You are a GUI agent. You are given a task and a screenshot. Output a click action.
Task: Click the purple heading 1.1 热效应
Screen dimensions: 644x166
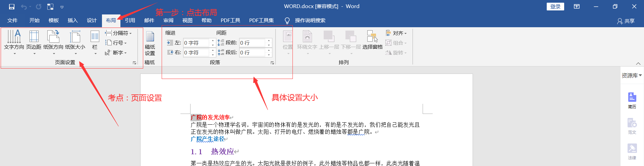click(x=212, y=152)
